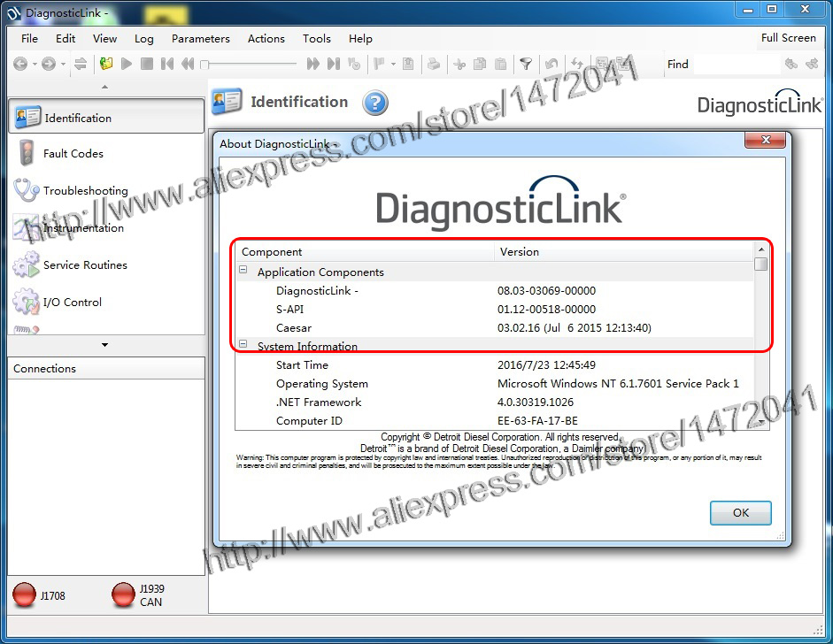Select the Identification sidebar item
Screen dimensions: 833x644
[x=78, y=118]
